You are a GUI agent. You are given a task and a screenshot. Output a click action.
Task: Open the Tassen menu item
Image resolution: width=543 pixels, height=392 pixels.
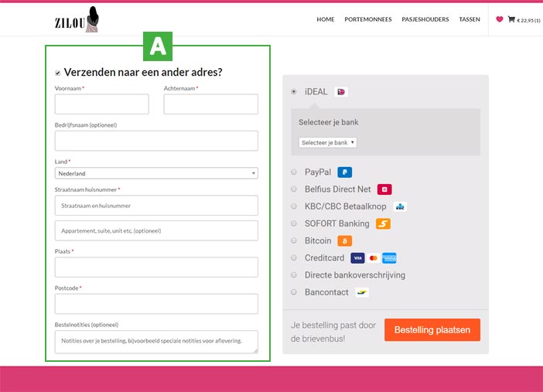[470, 19]
